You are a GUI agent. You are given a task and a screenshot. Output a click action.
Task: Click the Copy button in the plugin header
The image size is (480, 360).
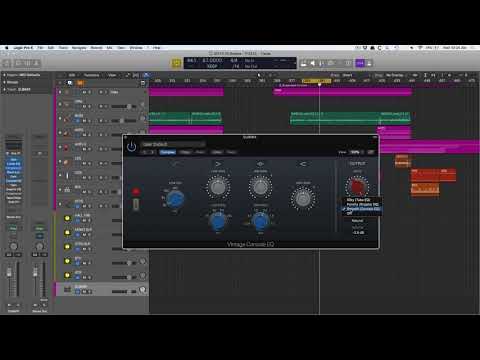(x=185, y=152)
